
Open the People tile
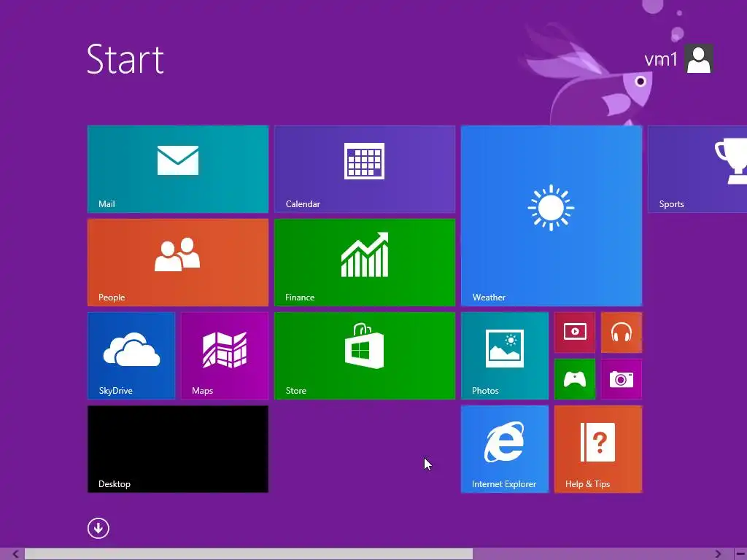[x=178, y=262]
